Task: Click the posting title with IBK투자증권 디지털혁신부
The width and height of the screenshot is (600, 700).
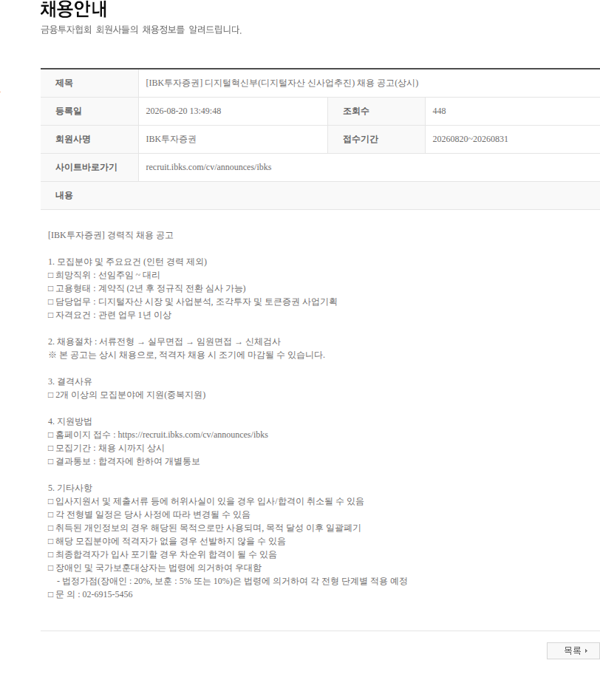Action: coord(282,83)
